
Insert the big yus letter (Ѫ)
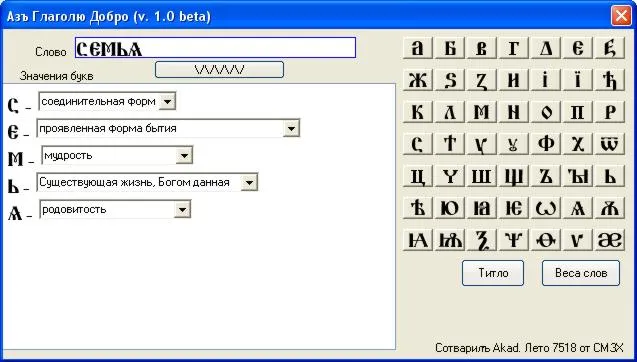click(x=610, y=208)
